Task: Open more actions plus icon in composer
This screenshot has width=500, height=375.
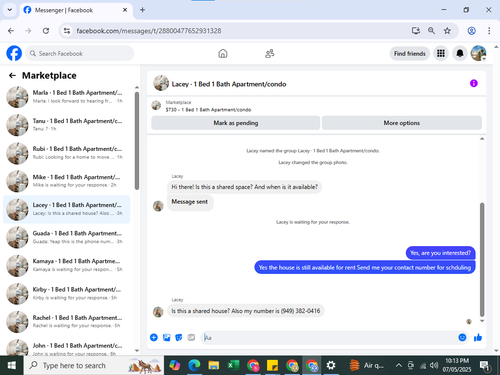Action: [x=154, y=338]
